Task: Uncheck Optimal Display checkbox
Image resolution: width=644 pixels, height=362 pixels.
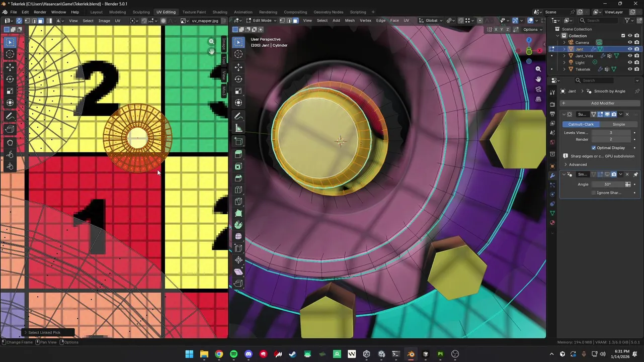Action: 594,148
